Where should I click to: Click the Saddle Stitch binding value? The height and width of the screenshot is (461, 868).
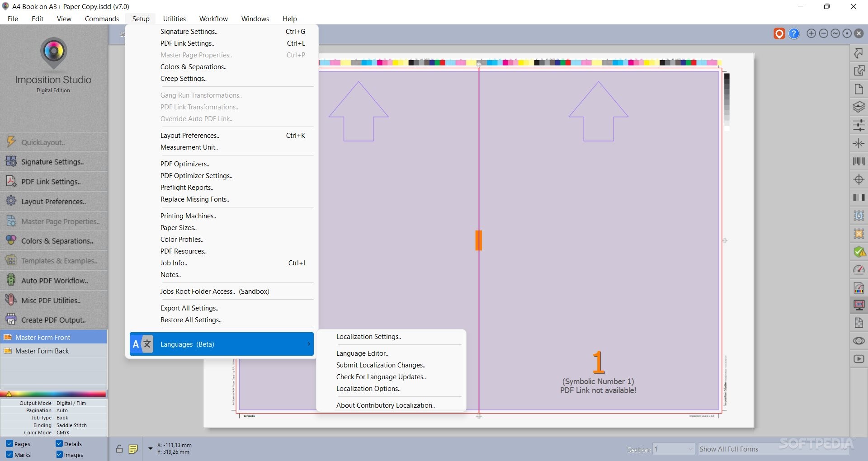(x=71, y=425)
